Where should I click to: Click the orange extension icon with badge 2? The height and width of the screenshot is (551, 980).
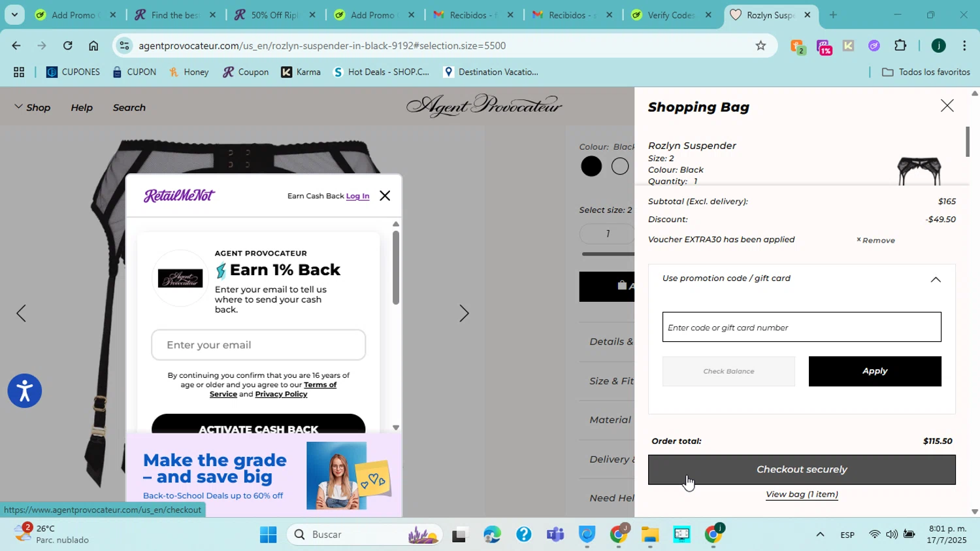pos(798,46)
